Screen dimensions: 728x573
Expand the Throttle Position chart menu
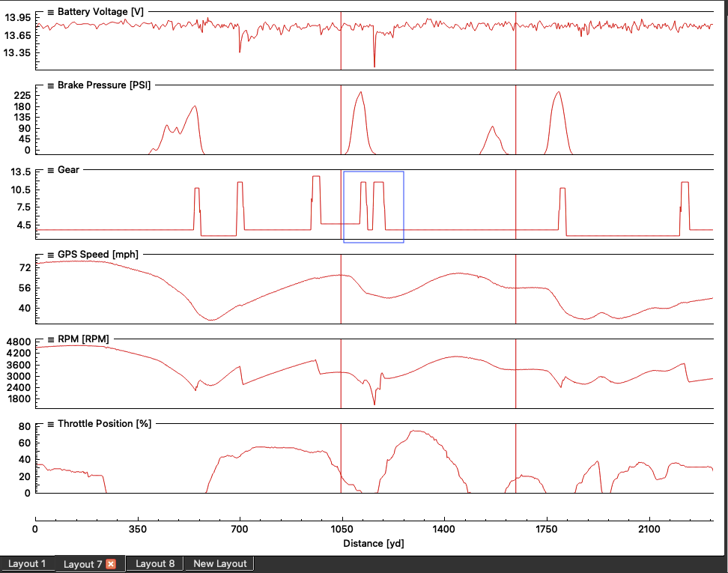coord(50,424)
